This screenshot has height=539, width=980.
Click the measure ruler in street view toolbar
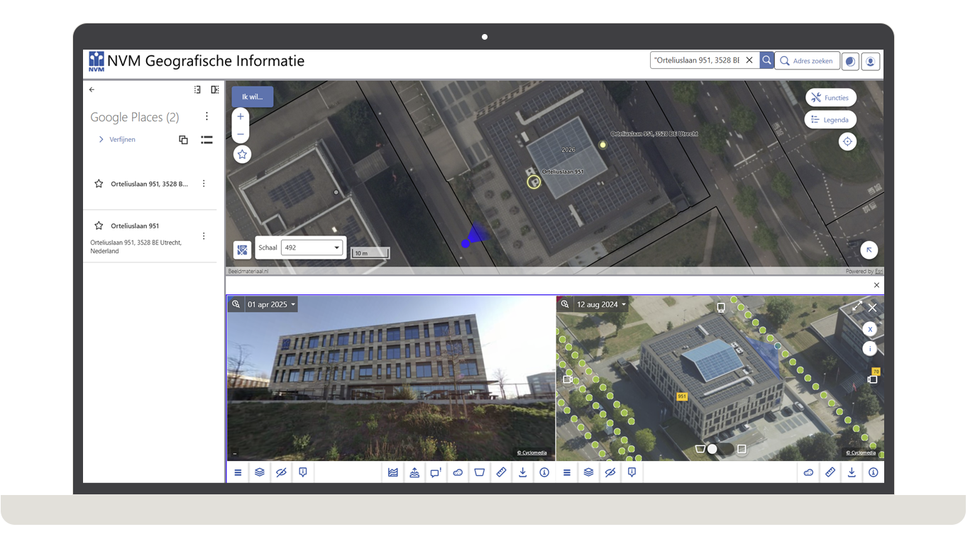[x=501, y=472]
